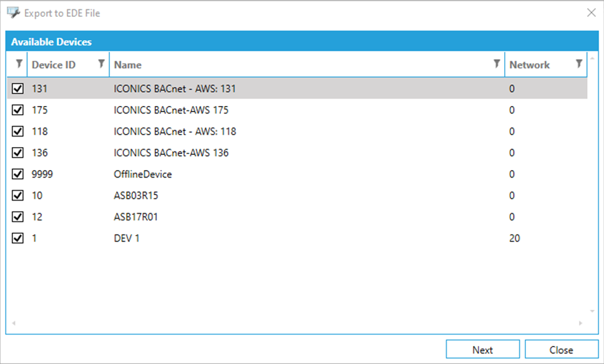The width and height of the screenshot is (604, 364).
Task: Click the Export to EDE title icon
Action: point(13,12)
